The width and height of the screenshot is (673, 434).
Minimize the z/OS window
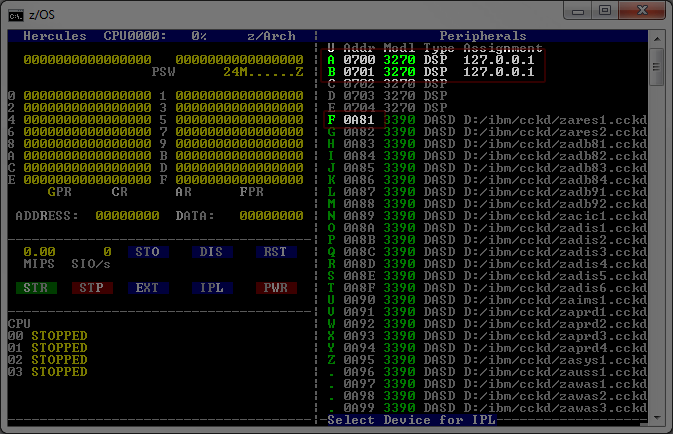coord(578,11)
